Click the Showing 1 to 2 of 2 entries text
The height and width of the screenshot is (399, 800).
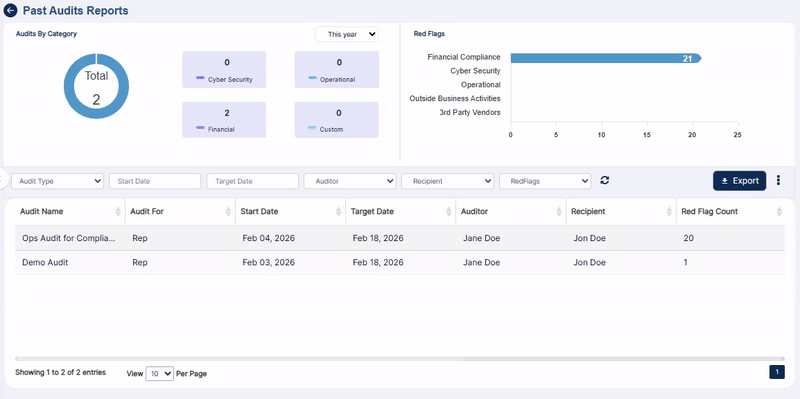click(61, 372)
